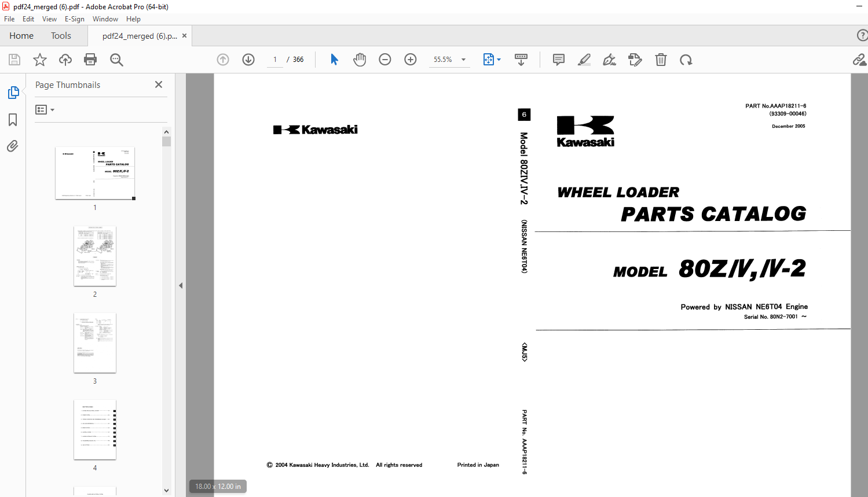Open the Find text search tool
The height and width of the screenshot is (497, 868).
tap(116, 60)
